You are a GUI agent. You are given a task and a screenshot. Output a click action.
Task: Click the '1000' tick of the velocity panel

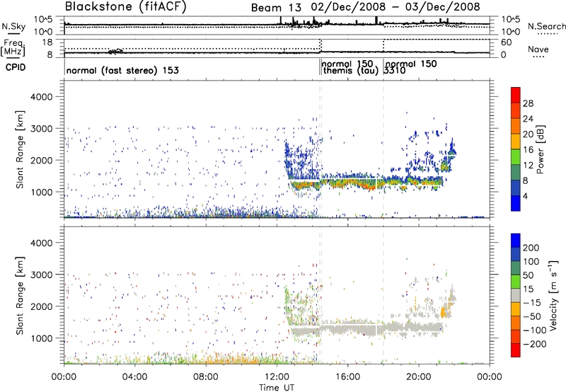click(x=42, y=338)
